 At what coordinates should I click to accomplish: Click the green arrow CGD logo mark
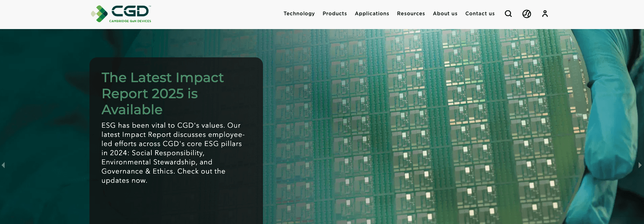tap(100, 14)
